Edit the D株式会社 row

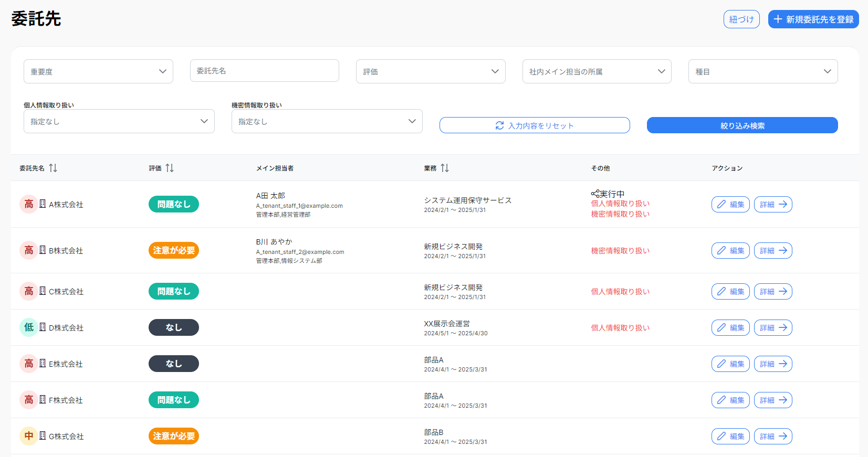(x=730, y=327)
